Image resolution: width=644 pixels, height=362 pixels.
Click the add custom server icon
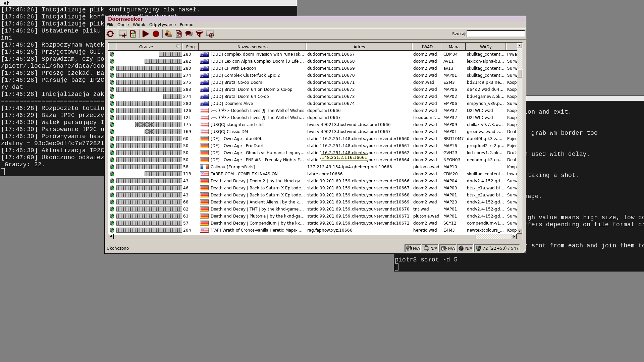click(122, 34)
